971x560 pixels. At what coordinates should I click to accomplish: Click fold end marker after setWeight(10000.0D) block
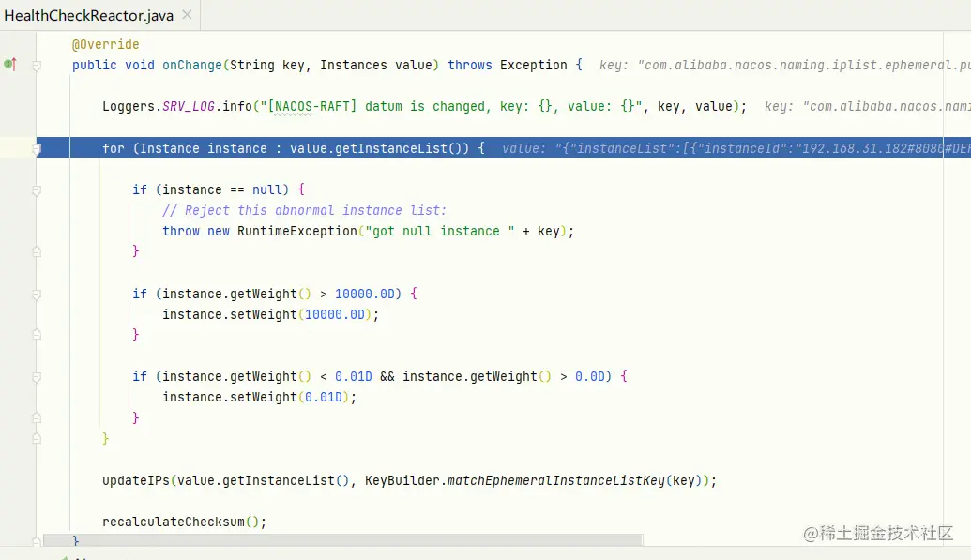(x=37, y=335)
